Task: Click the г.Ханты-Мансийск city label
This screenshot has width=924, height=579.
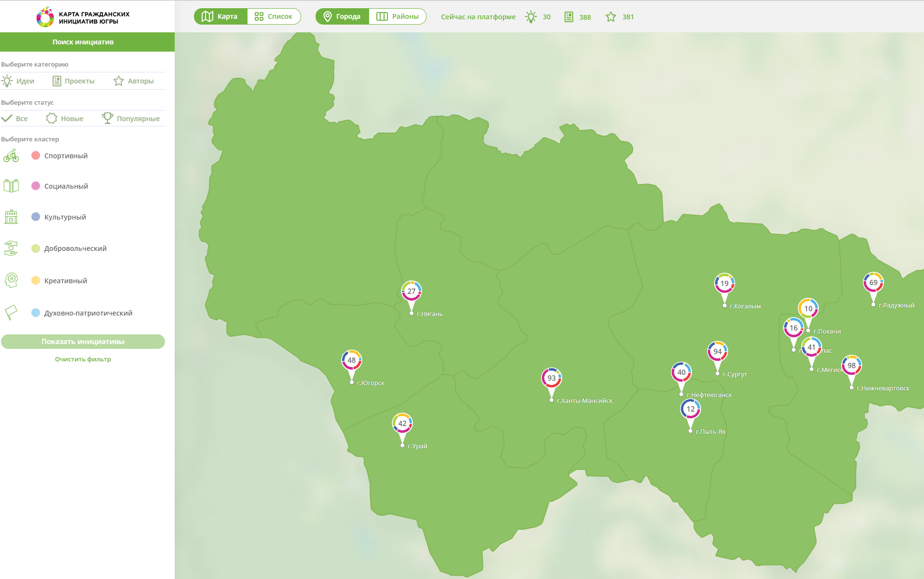Action: coord(585,401)
